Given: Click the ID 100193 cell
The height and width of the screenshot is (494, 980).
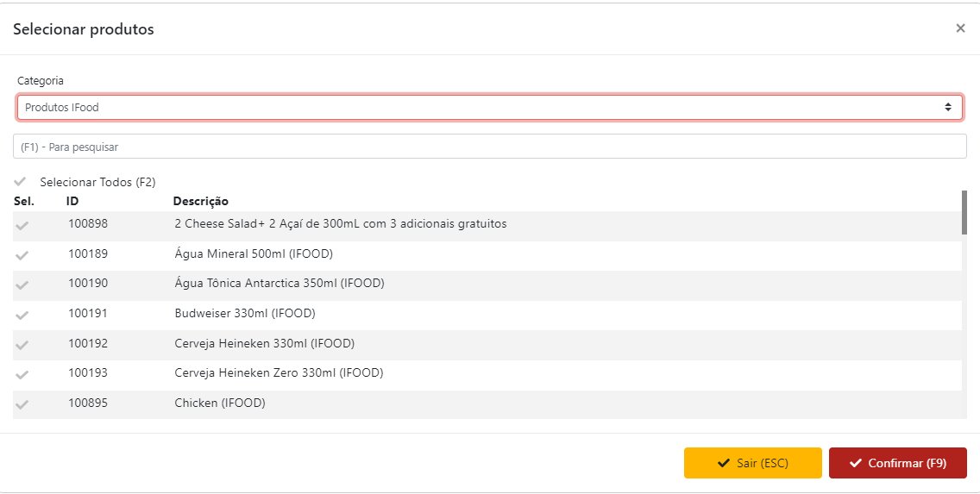Looking at the screenshot, I should (88, 373).
